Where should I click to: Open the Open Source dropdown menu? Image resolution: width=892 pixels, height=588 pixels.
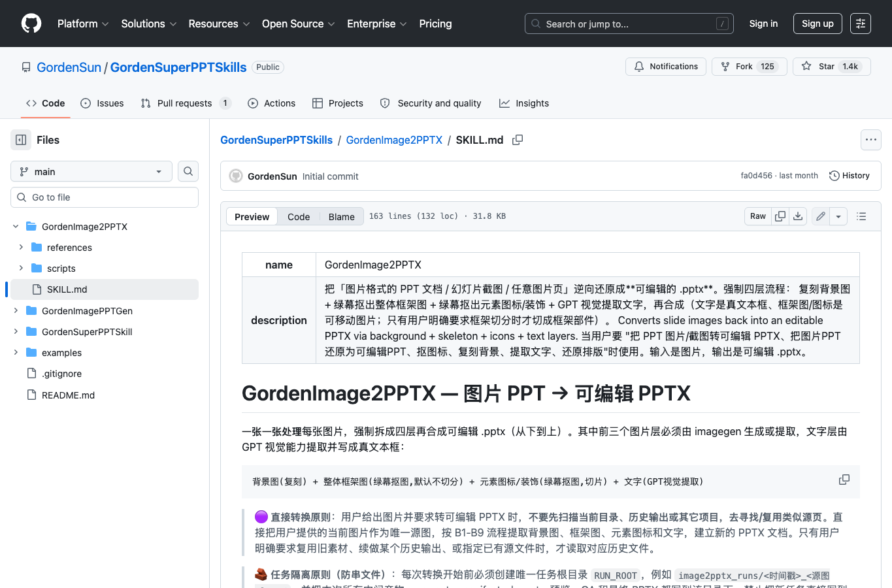pyautogui.click(x=298, y=24)
